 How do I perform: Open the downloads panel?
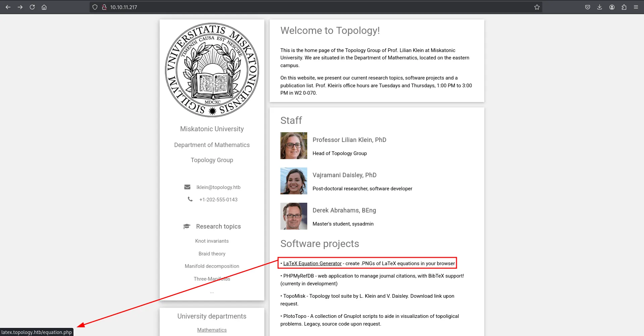point(600,7)
